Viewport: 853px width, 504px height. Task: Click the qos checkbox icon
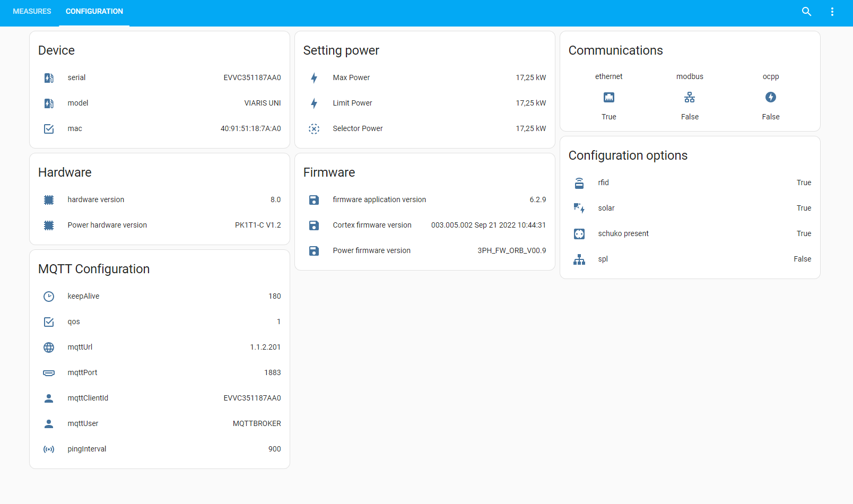click(49, 322)
